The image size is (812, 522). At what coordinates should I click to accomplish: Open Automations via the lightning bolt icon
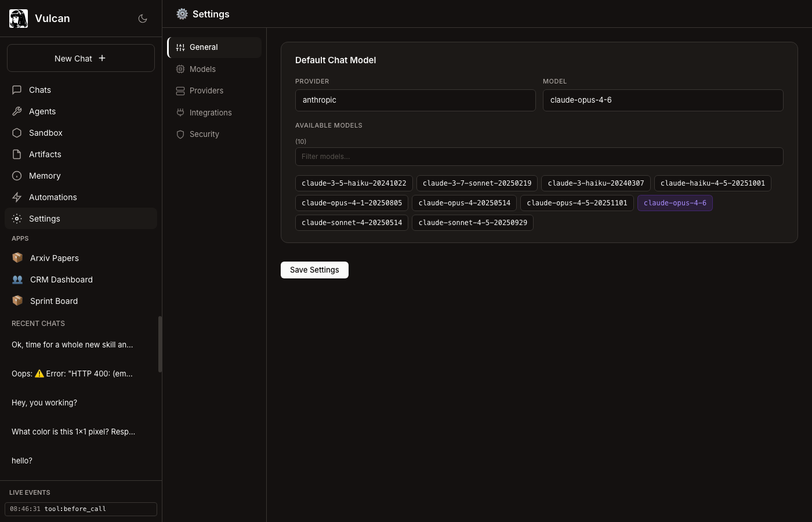(17, 197)
